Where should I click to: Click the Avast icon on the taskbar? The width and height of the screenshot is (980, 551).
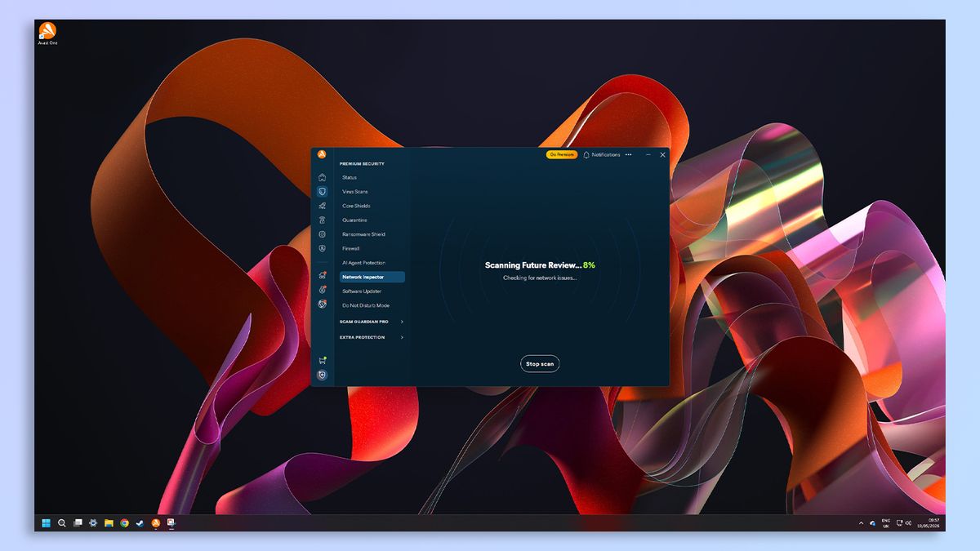155,522
